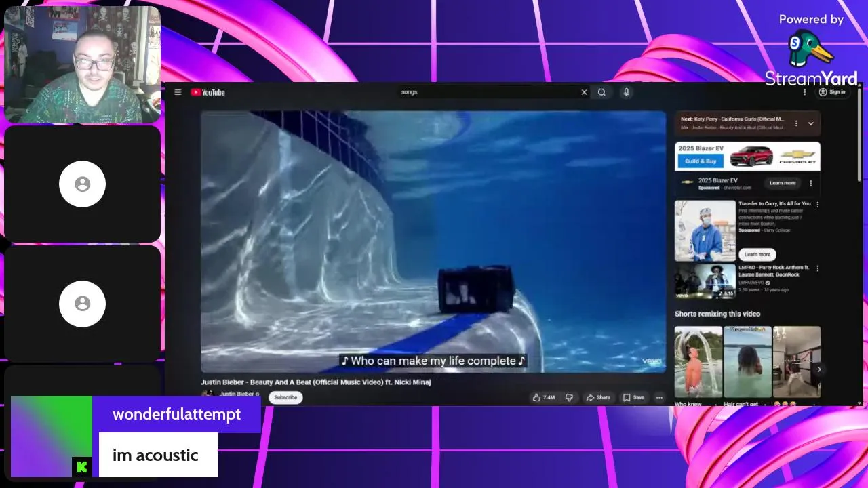Image resolution: width=868 pixels, height=488 pixels.
Task: Show more Shorts with the right arrow
Action: pos(818,369)
